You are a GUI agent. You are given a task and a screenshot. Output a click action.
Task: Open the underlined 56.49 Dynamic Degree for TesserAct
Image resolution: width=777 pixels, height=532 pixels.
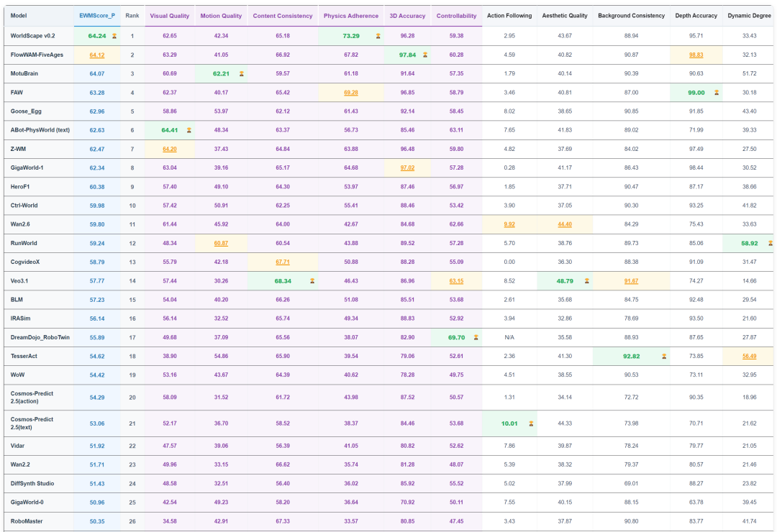coord(749,356)
